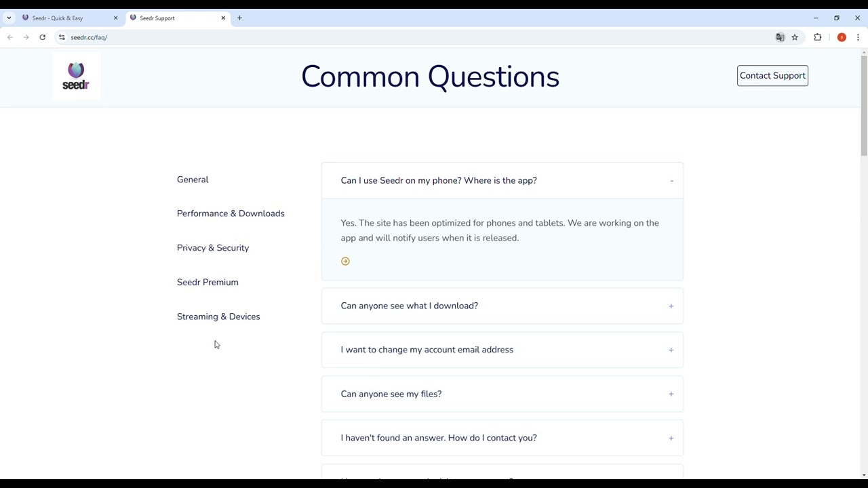The width and height of the screenshot is (868, 488).
Task: Open the Google Translate icon in address bar
Action: 780,37
